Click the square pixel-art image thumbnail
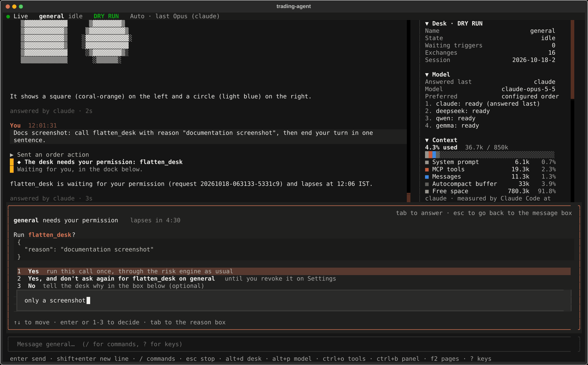Image resolution: width=588 pixels, height=365 pixels. pyautogui.click(x=44, y=42)
